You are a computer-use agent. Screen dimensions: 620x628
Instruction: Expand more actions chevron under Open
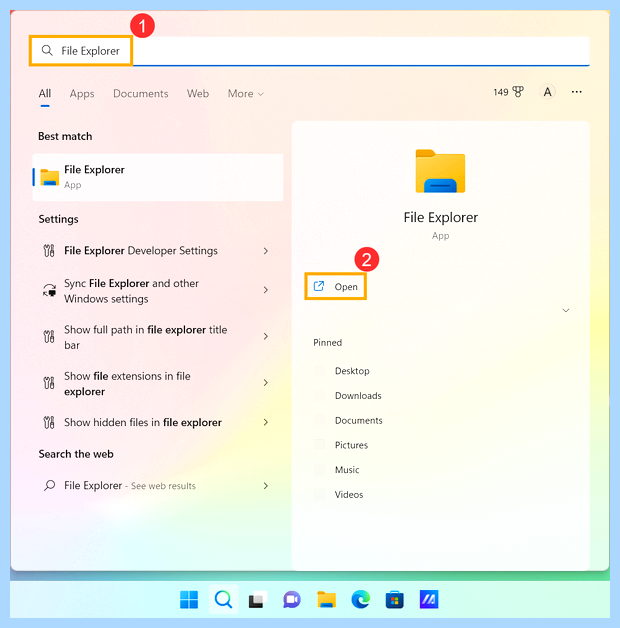click(x=566, y=310)
